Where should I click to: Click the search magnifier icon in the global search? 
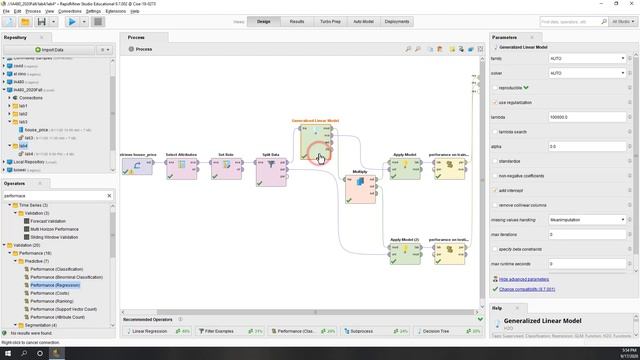[604, 22]
